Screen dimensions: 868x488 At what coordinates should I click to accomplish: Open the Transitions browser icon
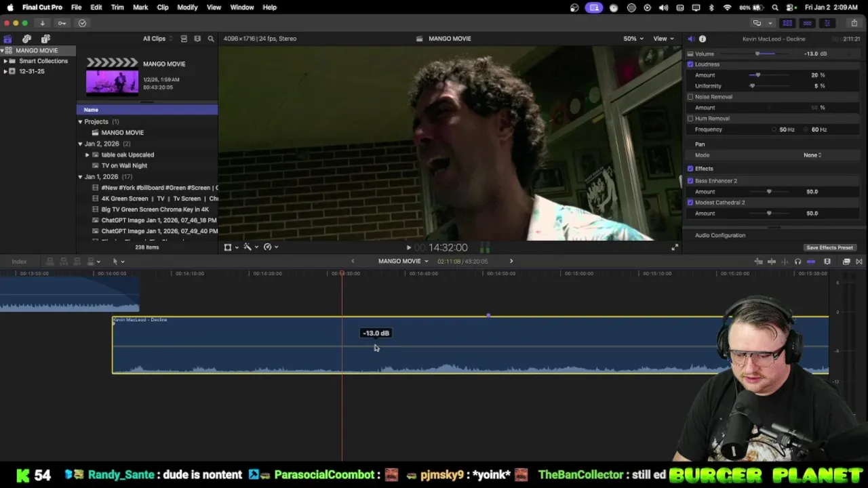tap(859, 262)
